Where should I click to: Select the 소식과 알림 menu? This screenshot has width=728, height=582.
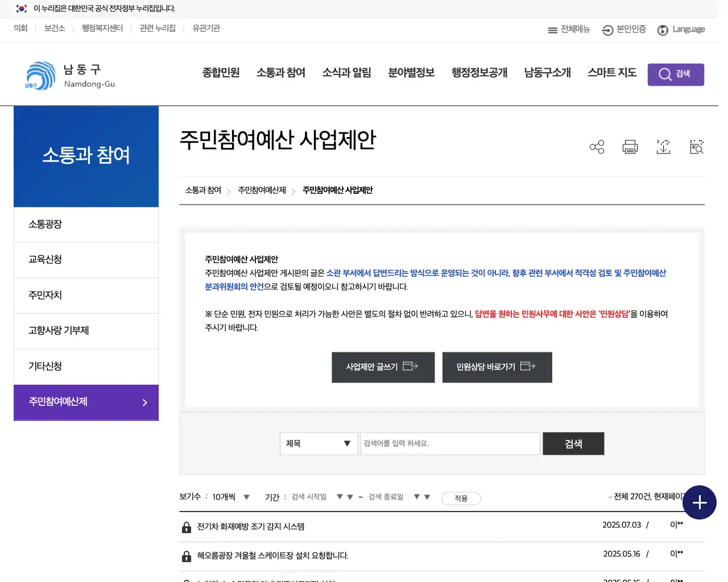coord(346,73)
